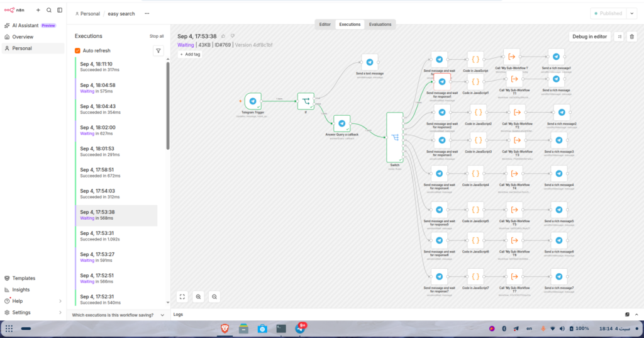Open the dropdown arrow beside Published

click(632, 14)
